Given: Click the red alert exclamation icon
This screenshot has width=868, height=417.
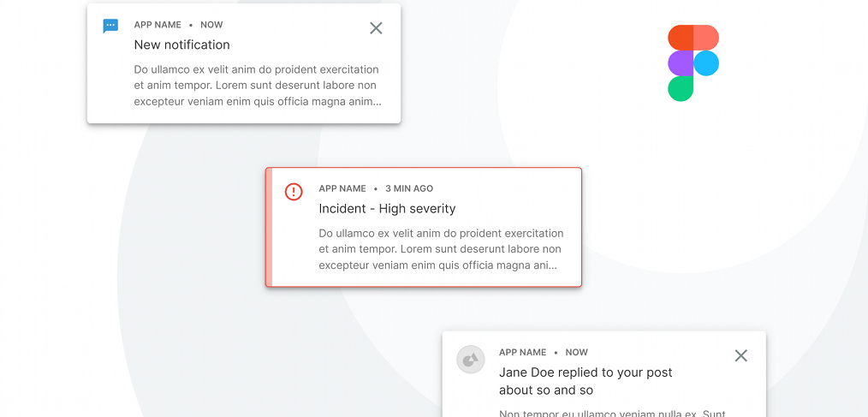Looking at the screenshot, I should click(294, 192).
